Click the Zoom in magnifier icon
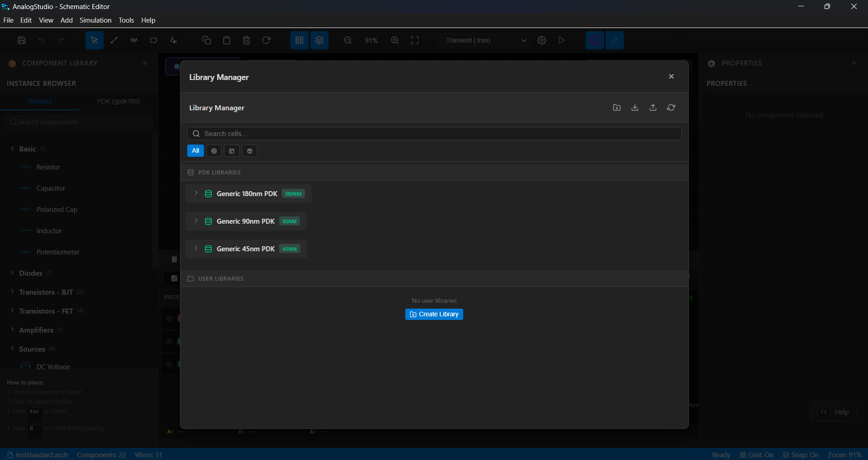The width and height of the screenshot is (868, 460). (395, 40)
